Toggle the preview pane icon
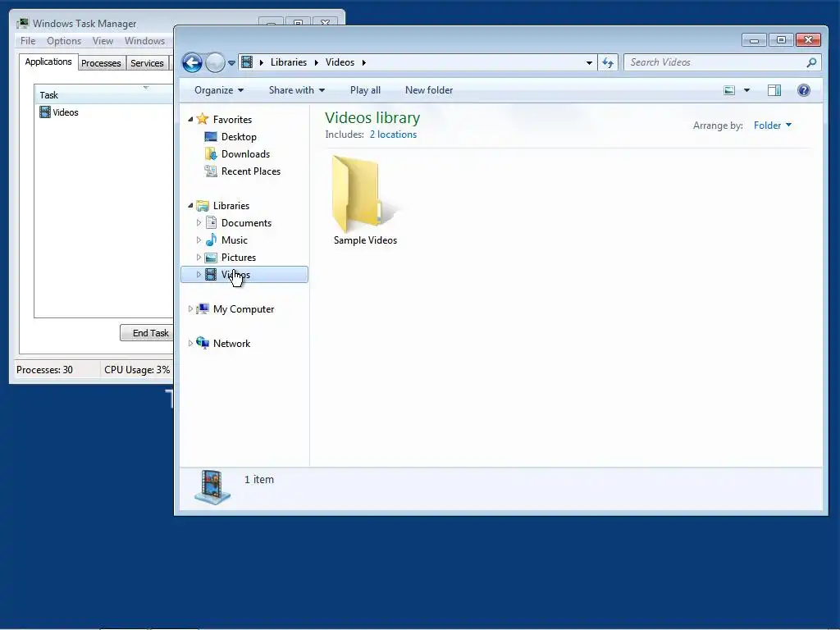The width and height of the screenshot is (840, 630). click(774, 90)
